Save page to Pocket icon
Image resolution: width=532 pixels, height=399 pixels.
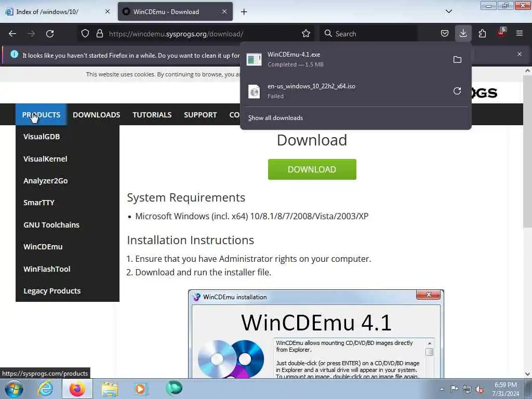445,34
